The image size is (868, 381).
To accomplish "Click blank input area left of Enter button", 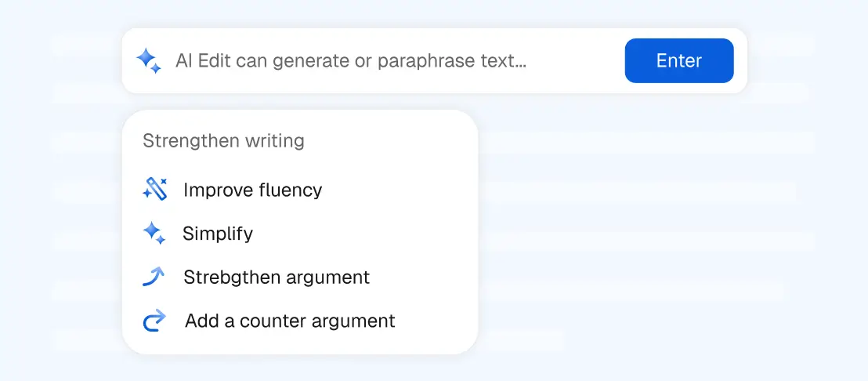I will tap(576, 61).
